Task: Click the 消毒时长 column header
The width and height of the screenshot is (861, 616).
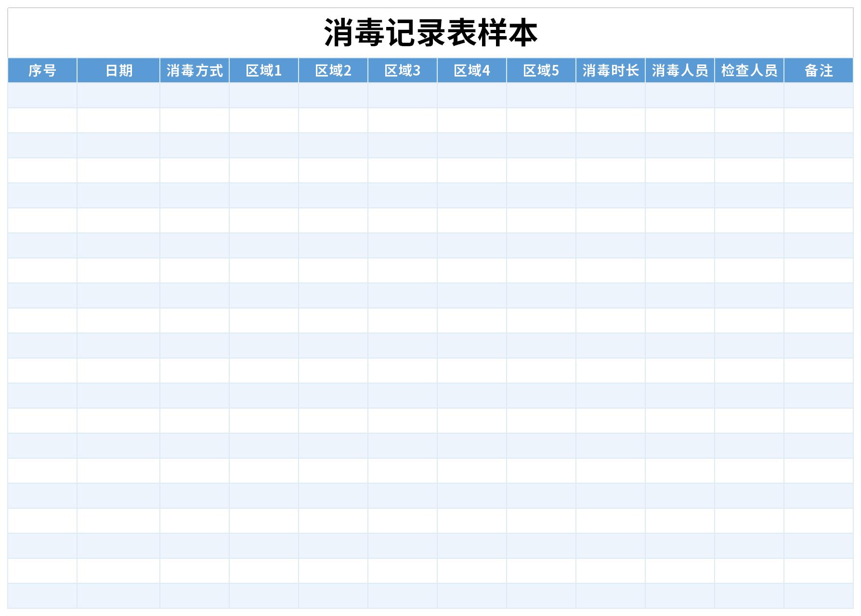Action: tap(611, 71)
